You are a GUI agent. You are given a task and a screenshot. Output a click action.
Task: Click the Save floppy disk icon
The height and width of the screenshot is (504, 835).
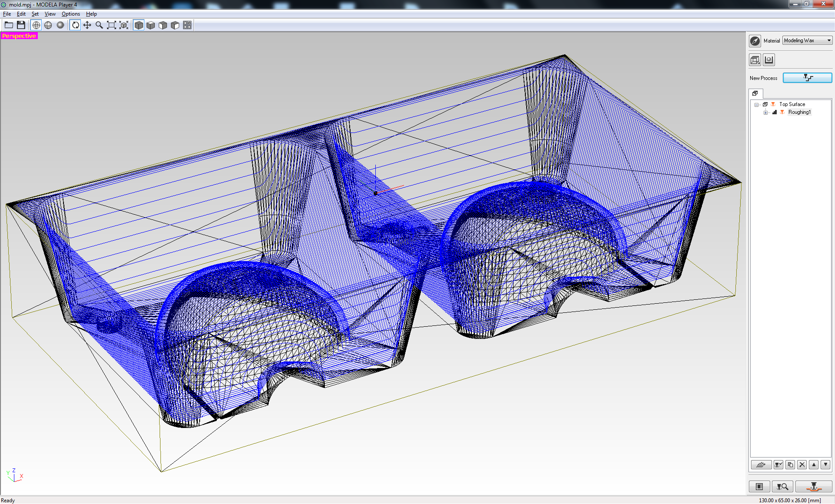click(21, 25)
